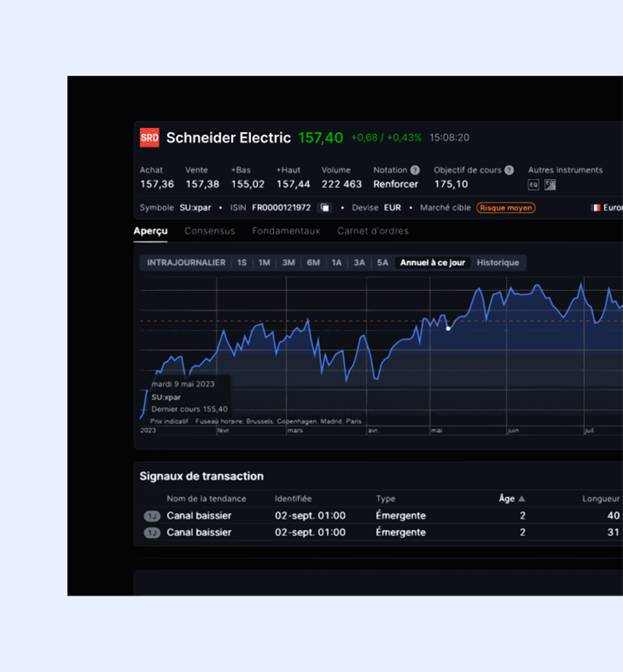Image resolution: width=623 pixels, height=672 pixels.
Task: Select the EQ instrument icon under Autres instruments
Action: [x=534, y=185]
